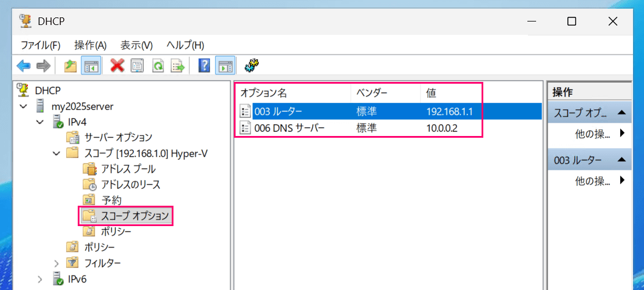The height and width of the screenshot is (290, 644).
Task: Click 標準 vendor in the DNS サーバー row
Action: [x=366, y=128]
